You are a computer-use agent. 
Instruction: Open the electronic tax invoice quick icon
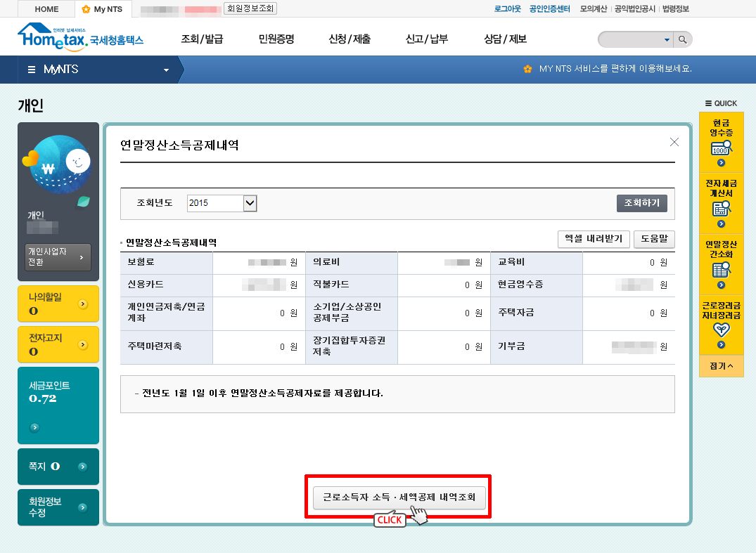point(721,209)
